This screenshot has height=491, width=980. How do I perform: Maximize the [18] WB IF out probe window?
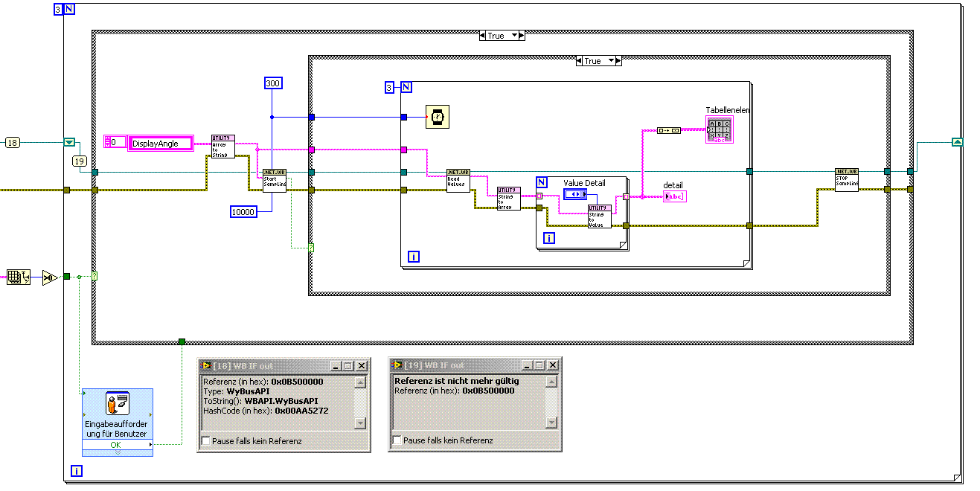[x=348, y=366]
